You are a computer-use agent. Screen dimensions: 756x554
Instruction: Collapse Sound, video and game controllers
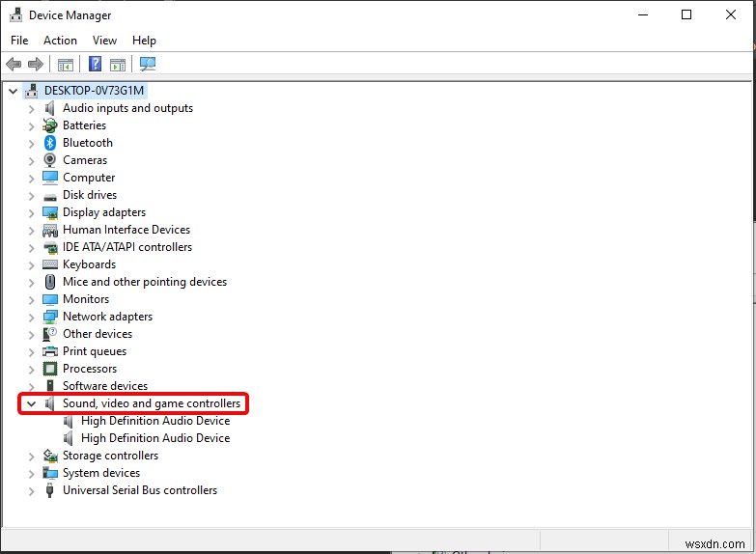coord(31,403)
